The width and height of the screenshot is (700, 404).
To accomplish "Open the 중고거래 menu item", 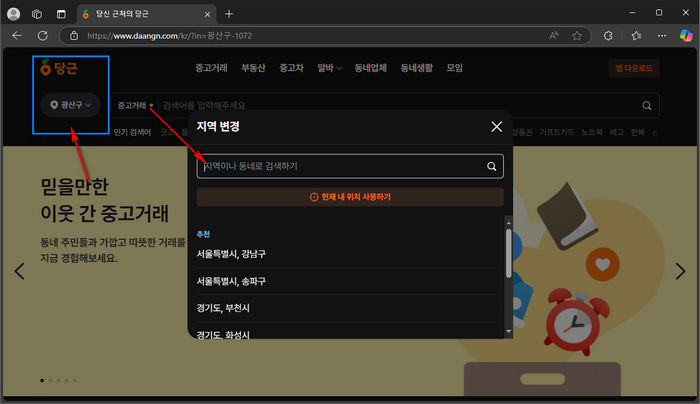I will [211, 68].
